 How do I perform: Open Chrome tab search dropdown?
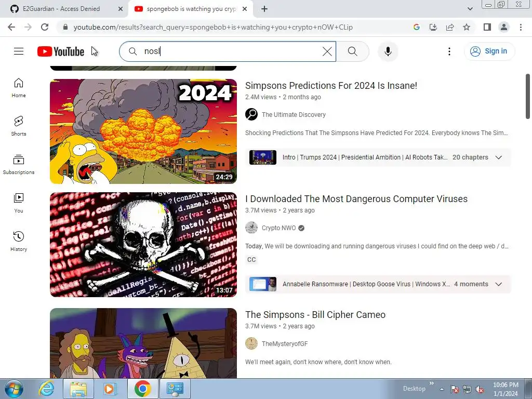[470, 9]
